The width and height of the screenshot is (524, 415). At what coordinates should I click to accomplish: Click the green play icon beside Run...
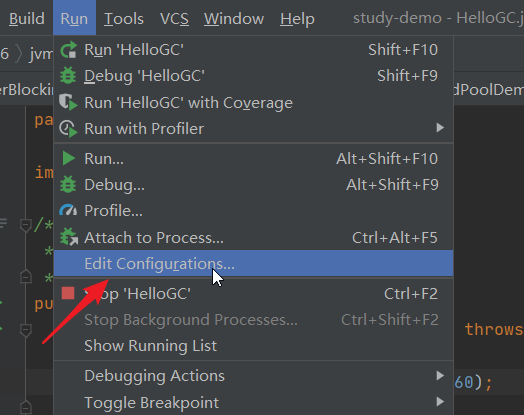69,158
